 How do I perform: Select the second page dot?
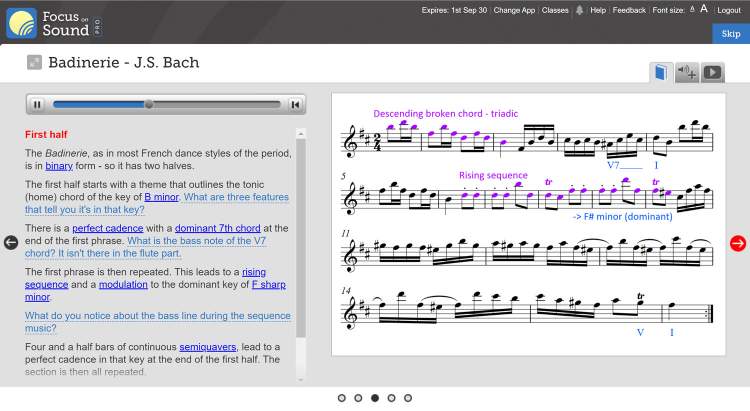pyautogui.click(x=358, y=398)
